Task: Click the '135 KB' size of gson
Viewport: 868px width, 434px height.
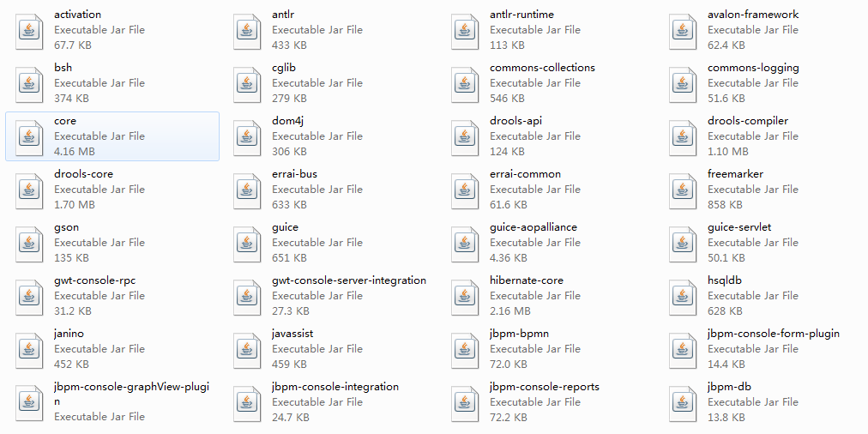Action: tap(71, 257)
